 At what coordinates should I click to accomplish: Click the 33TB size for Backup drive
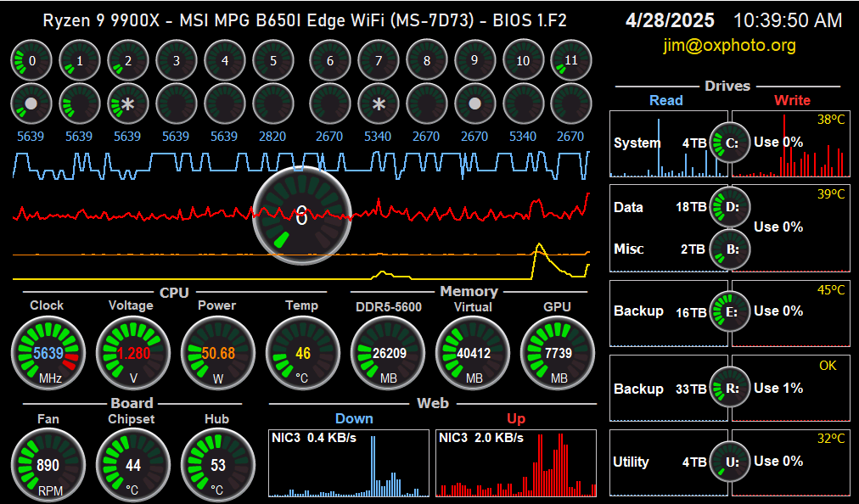692,389
